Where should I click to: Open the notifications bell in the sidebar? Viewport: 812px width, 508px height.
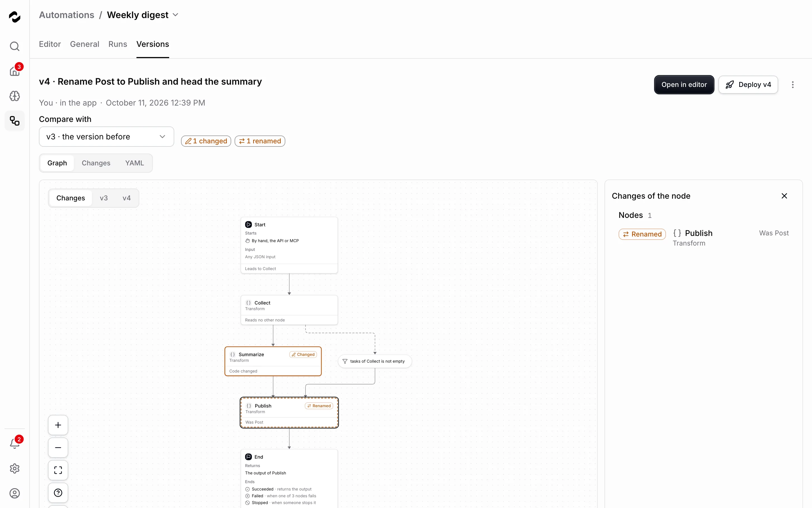click(14, 443)
